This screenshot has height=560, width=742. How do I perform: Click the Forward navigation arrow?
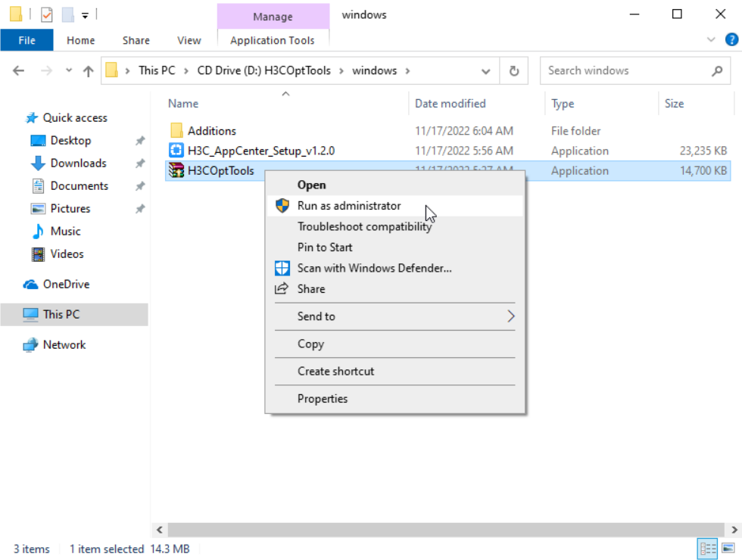[46, 70]
